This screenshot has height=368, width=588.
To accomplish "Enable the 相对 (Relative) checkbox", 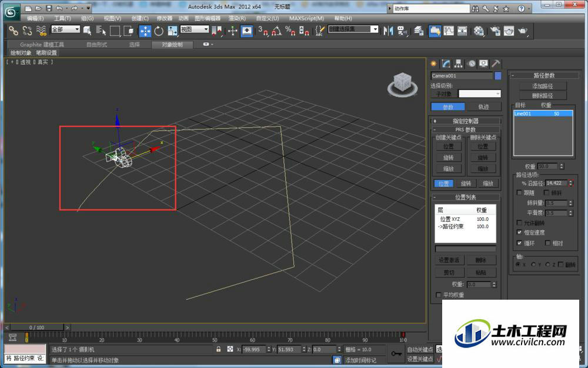I will [547, 243].
